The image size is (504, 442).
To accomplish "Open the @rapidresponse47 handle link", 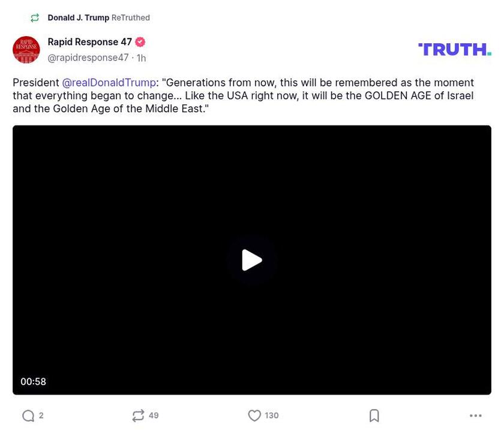I will click(x=88, y=57).
